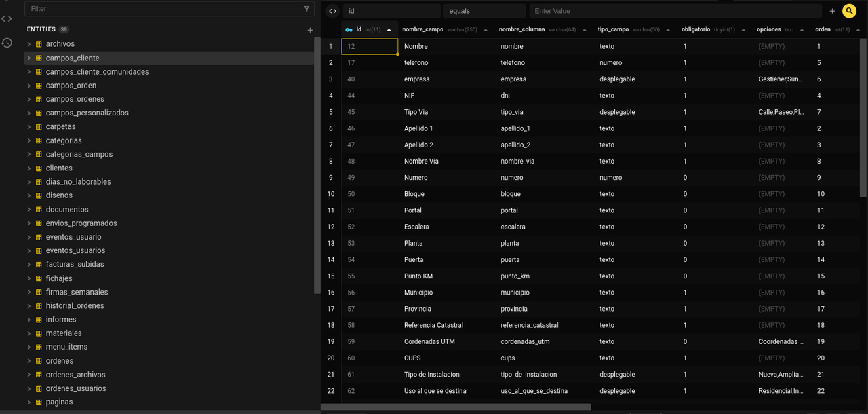Toggle sort arrow on the tipo_campo column
The image size is (868, 414).
click(x=667, y=30)
